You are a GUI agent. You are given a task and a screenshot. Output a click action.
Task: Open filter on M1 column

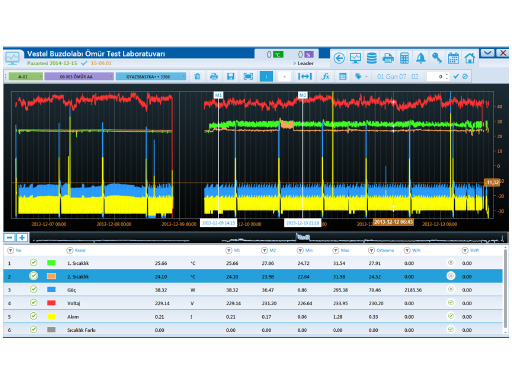tap(229, 250)
